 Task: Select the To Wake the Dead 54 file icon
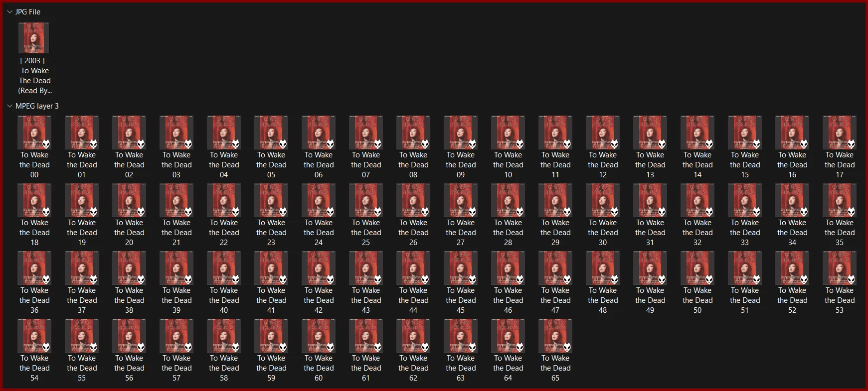34,336
